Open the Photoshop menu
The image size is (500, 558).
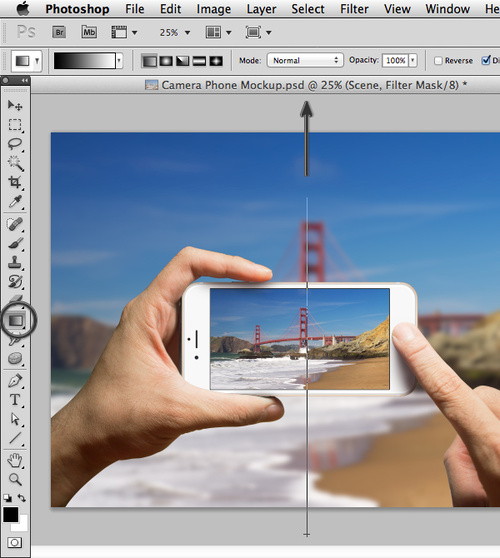77,9
